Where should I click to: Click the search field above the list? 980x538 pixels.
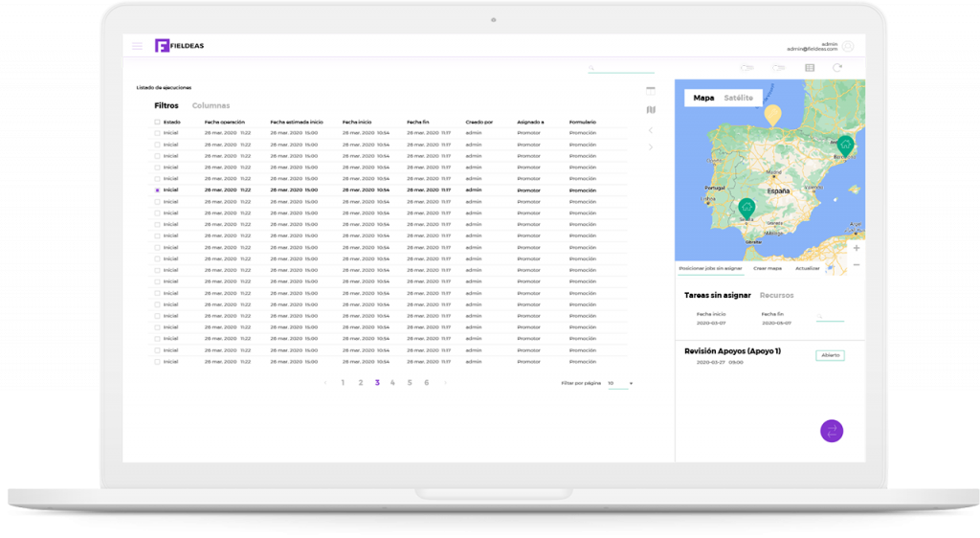[x=622, y=69]
